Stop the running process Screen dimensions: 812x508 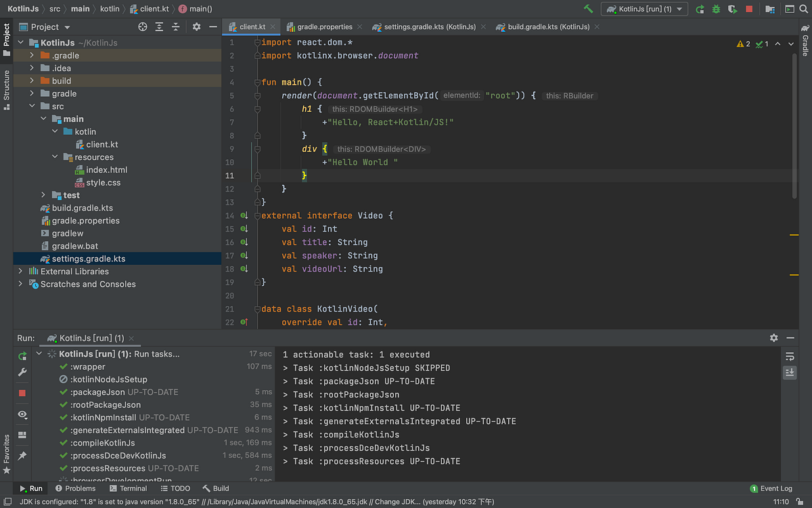(x=749, y=9)
